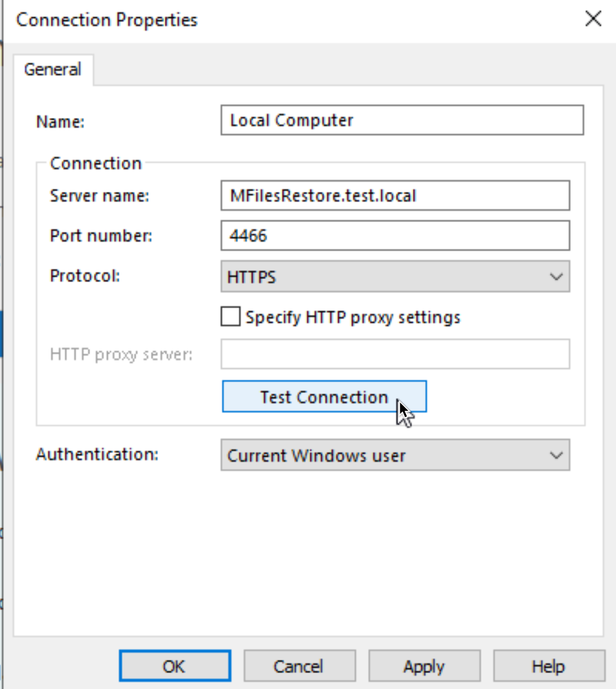This screenshot has width=616, height=689.
Task: Open Help for this dialog
Action: pos(549,666)
